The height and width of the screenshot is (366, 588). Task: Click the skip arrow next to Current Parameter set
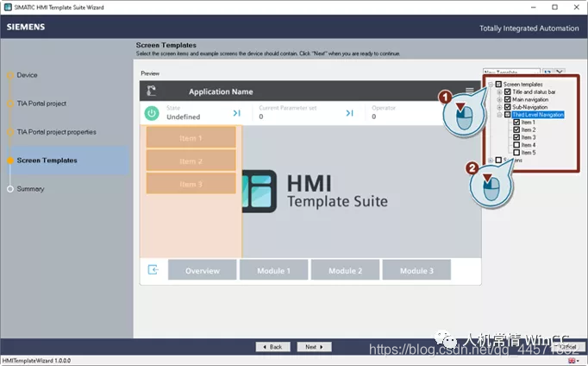[349, 113]
